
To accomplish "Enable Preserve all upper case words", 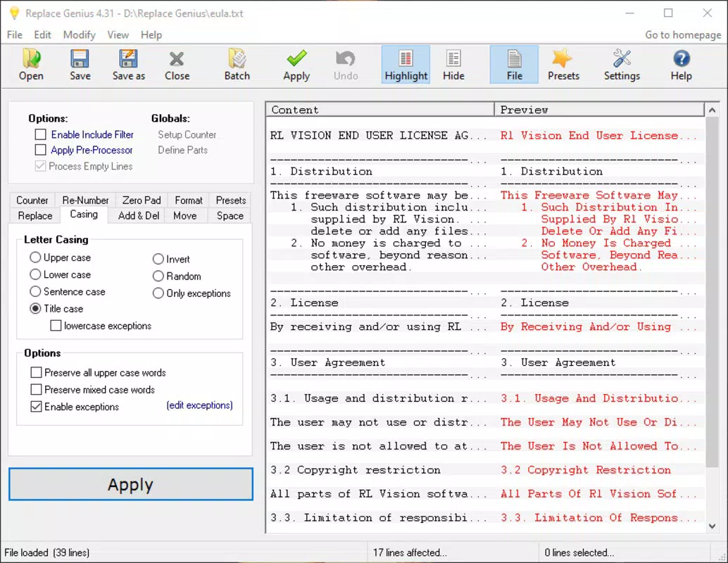I will coord(36,373).
